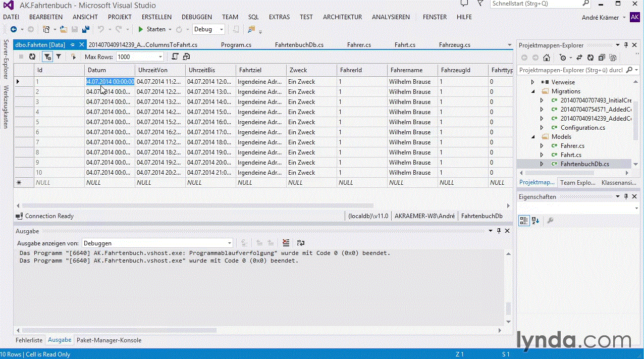The image size is (644, 359).
Task: Expand the Configuration.cs node
Action: pyautogui.click(x=542, y=128)
